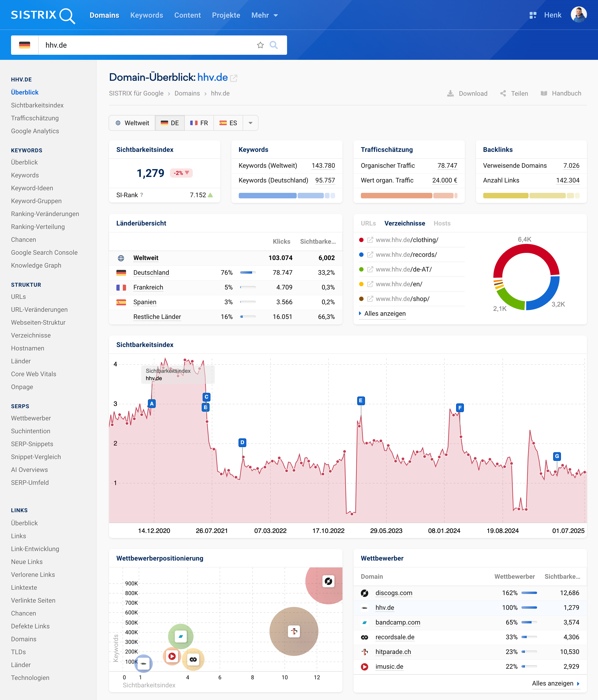
Task: Click the search magnifier icon in search bar
Action: click(273, 45)
